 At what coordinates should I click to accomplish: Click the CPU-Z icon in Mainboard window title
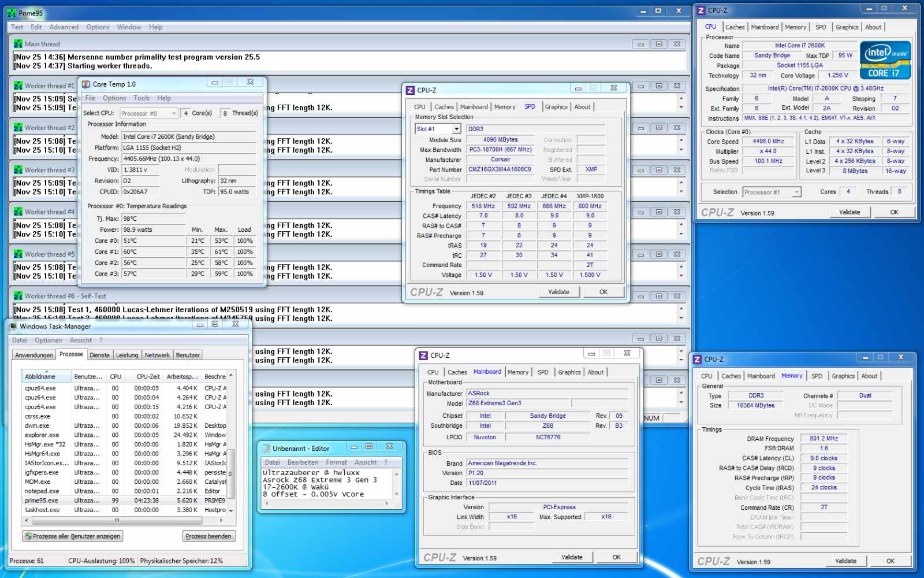[423, 355]
